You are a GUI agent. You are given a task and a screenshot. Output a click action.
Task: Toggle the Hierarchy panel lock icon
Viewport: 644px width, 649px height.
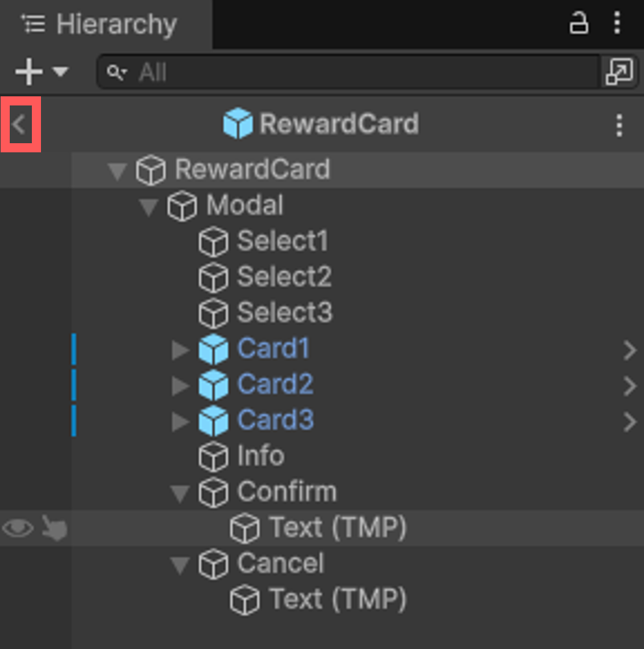(x=578, y=23)
